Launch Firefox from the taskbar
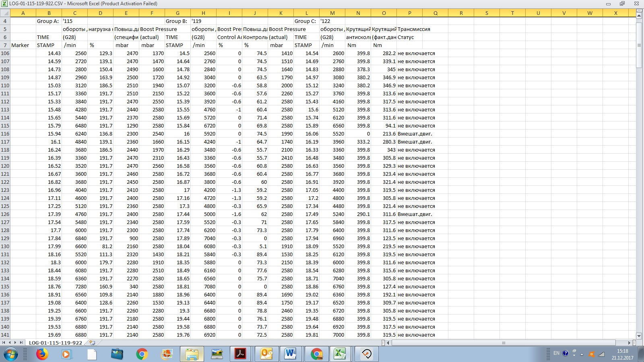This screenshot has height=362, width=644. click(42, 354)
